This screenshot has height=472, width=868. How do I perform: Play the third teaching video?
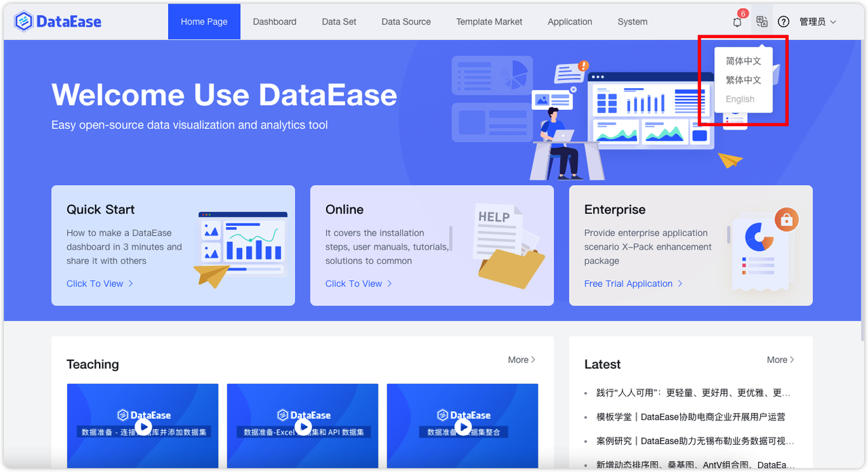coord(463,426)
